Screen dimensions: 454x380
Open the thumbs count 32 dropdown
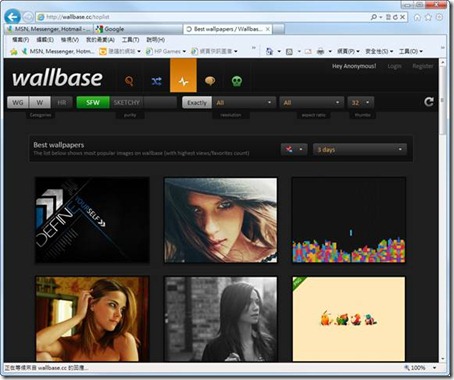360,103
